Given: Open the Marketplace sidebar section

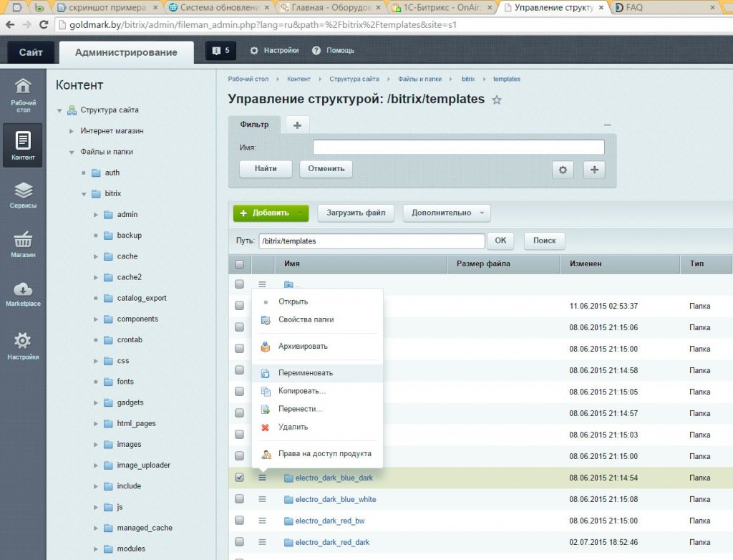Looking at the screenshot, I should pos(23,294).
